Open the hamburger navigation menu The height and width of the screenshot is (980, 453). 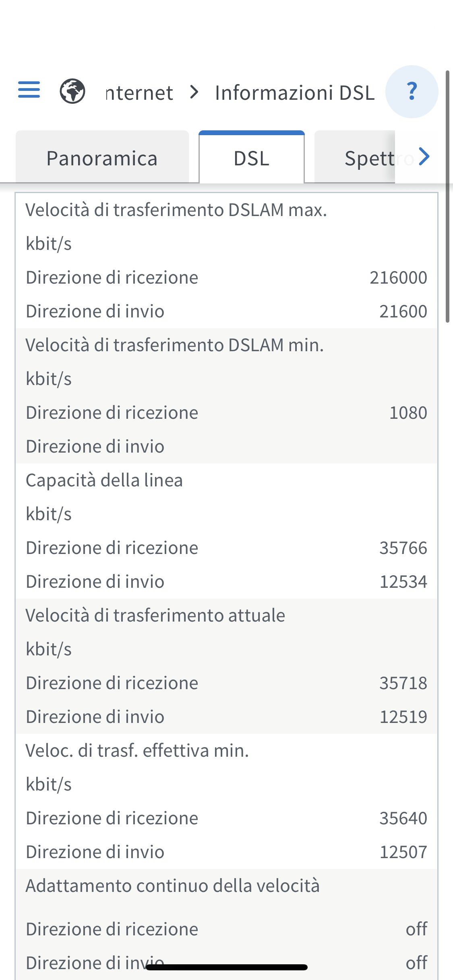coord(29,90)
